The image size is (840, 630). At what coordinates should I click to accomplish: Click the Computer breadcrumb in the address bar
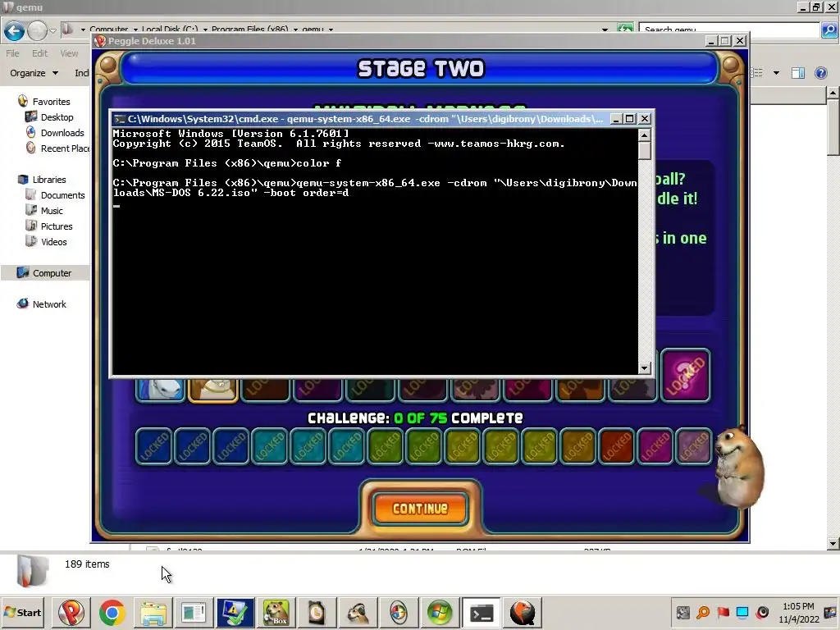coord(109,29)
